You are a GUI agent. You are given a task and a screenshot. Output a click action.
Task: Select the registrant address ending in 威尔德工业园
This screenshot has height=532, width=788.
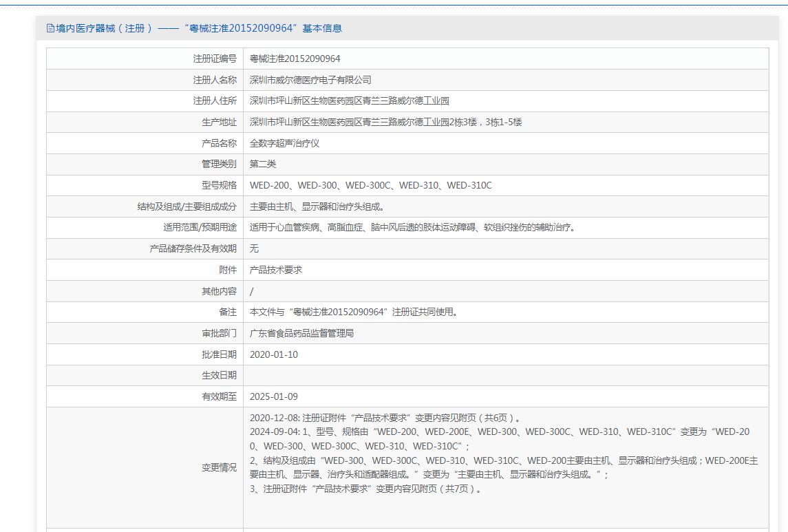[x=350, y=101]
